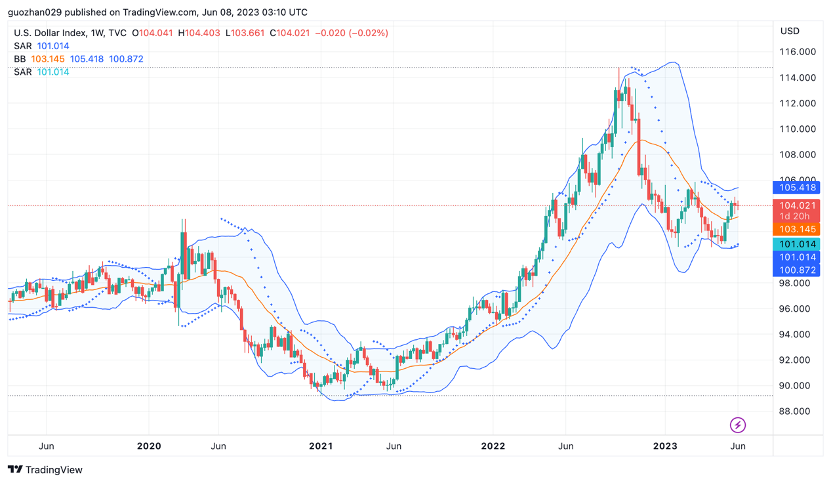Click the TradingView logo at bottom left
Screen dimensions: 832x484
[46, 470]
